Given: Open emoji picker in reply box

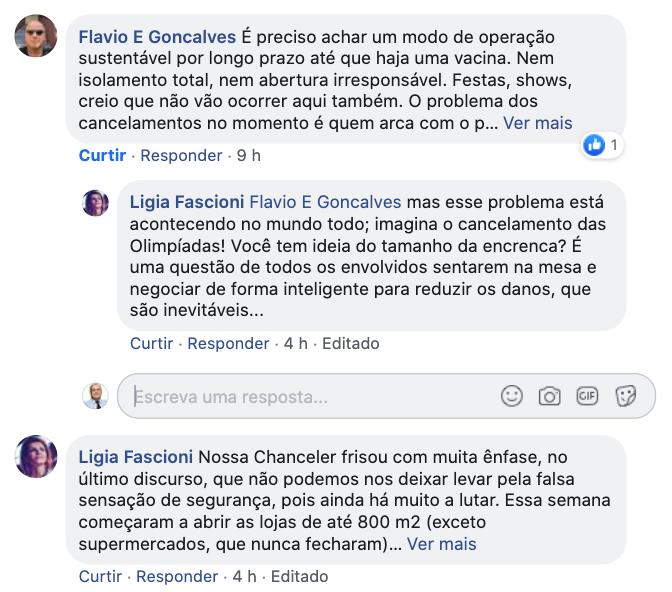Looking at the screenshot, I should (512, 396).
